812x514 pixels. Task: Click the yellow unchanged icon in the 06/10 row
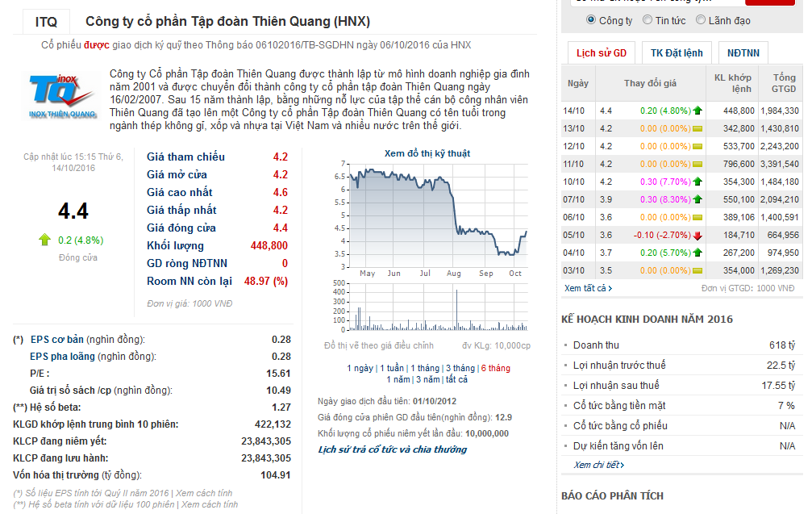click(x=697, y=218)
